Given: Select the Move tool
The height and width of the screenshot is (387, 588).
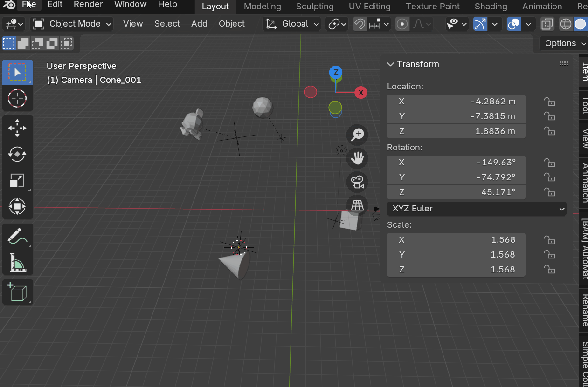Looking at the screenshot, I should (18, 128).
